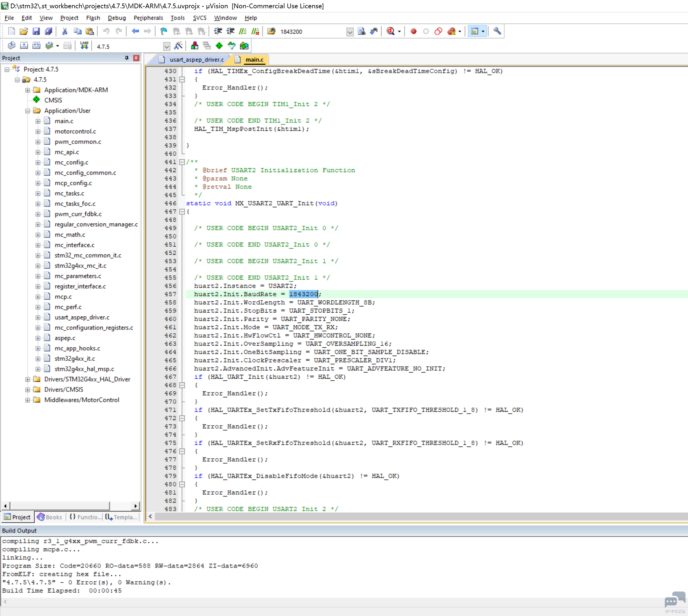The height and width of the screenshot is (616, 688).
Task: Kill all breakpoints icon
Action: (451, 32)
